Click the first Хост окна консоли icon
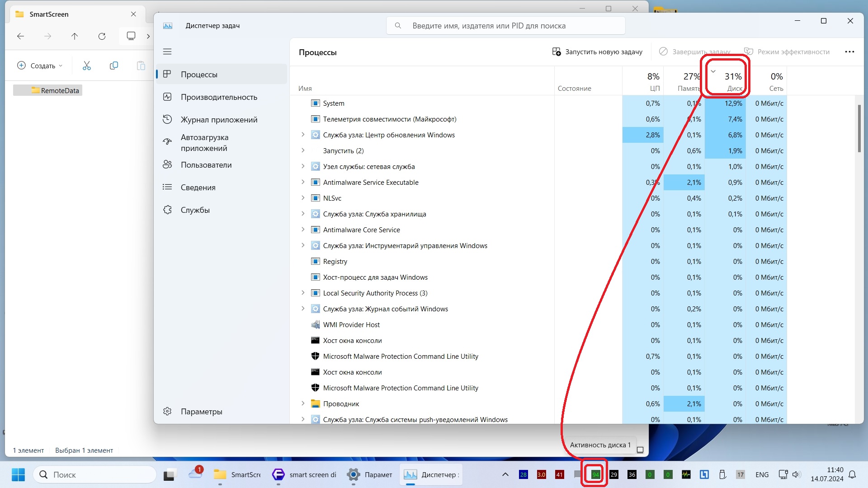This screenshot has width=868, height=488. tap(316, 340)
